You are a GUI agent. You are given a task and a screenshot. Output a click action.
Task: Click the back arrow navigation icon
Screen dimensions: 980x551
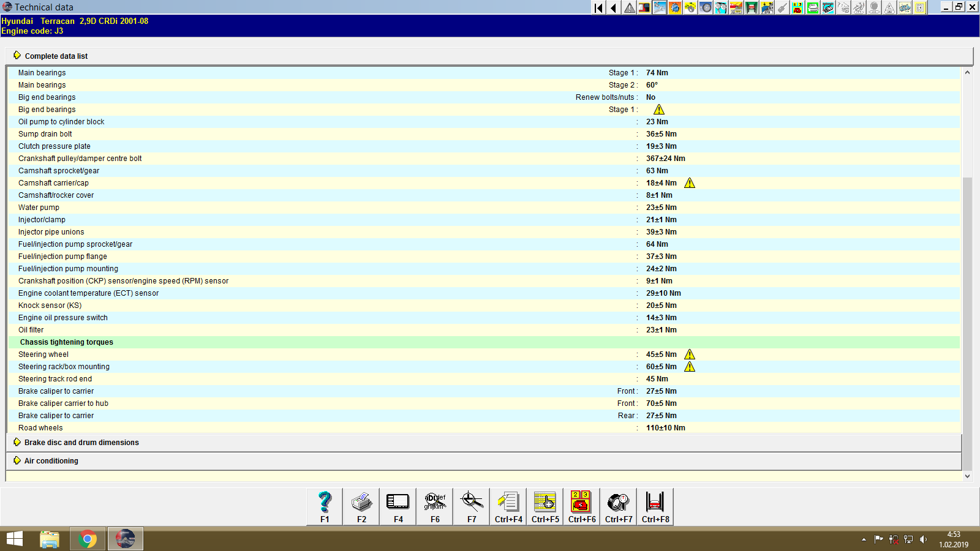[x=613, y=7]
